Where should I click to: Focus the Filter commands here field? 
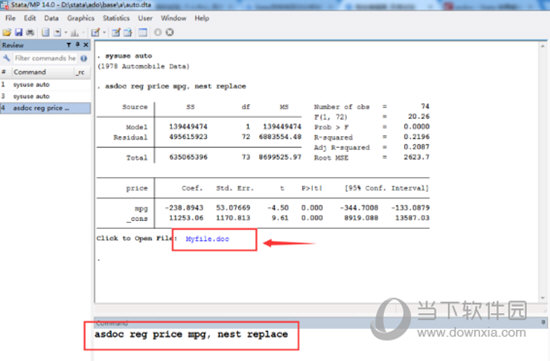[45, 58]
